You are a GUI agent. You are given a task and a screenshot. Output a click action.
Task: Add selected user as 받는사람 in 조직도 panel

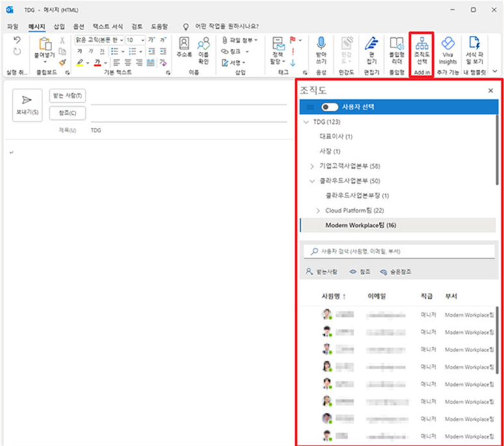[x=321, y=272]
